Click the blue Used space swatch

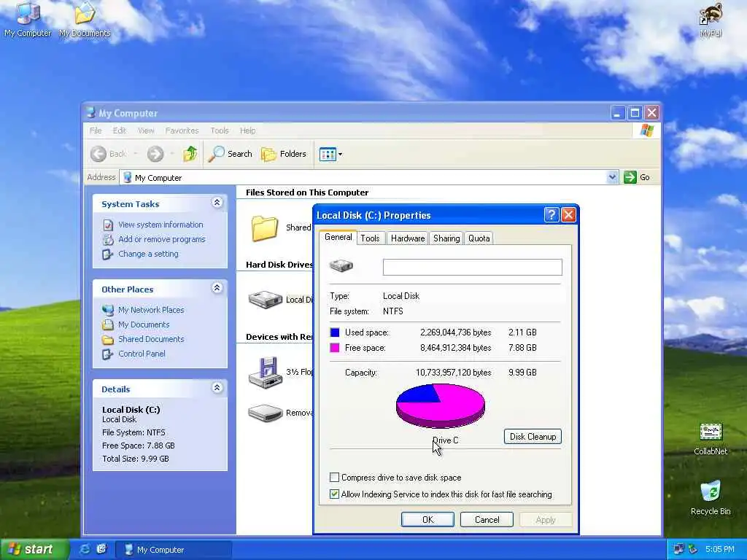click(x=335, y=332)
